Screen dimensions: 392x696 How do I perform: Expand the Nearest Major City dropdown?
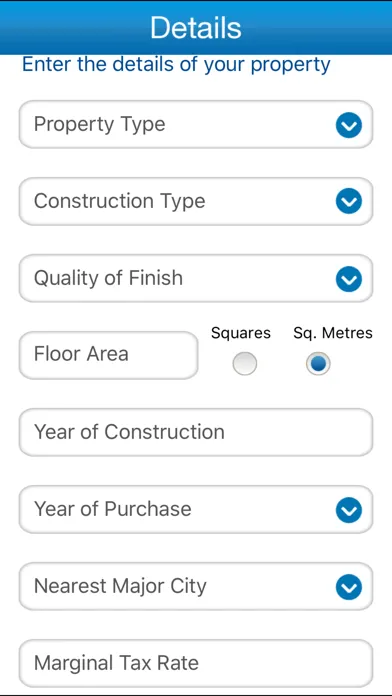196,586
